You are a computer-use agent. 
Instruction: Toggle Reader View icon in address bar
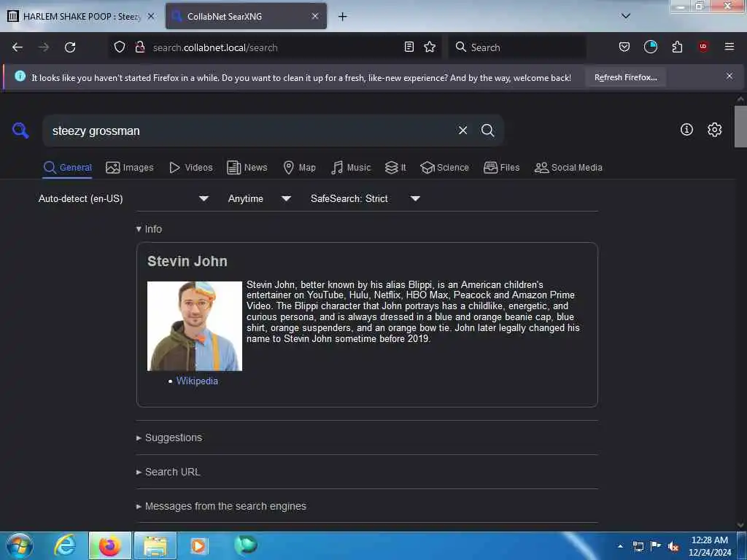pyautogui.click(x=409, y=47)
